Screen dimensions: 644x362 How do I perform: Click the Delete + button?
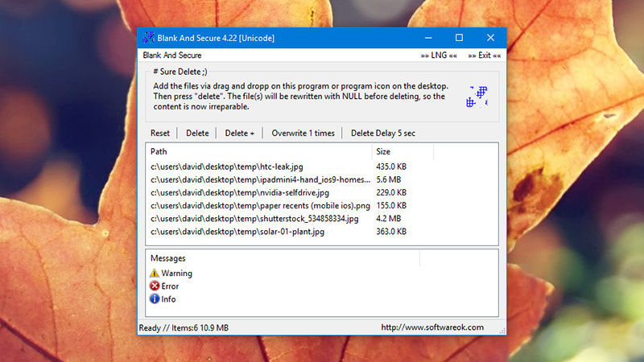coord(239,133)
